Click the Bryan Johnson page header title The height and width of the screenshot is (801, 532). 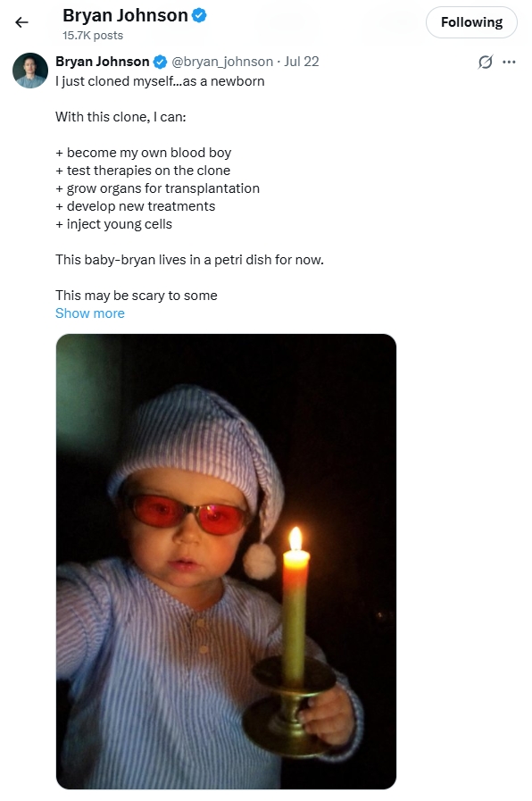point(125,16)
